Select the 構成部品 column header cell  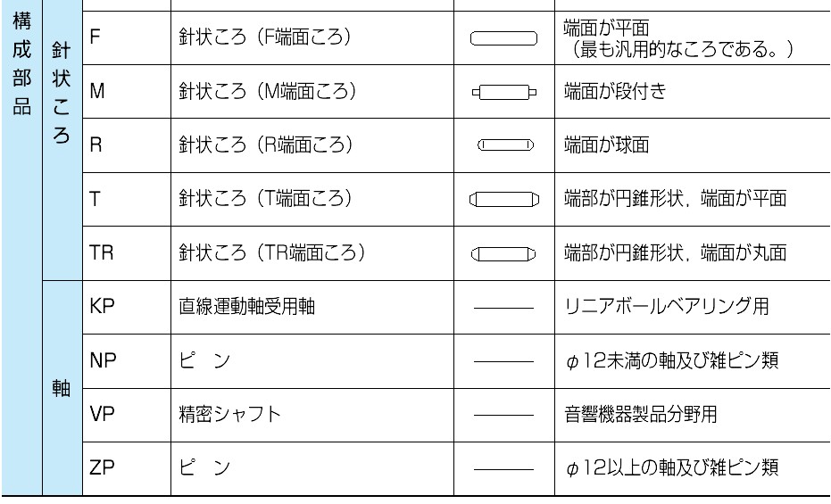[x=21, y=247]
